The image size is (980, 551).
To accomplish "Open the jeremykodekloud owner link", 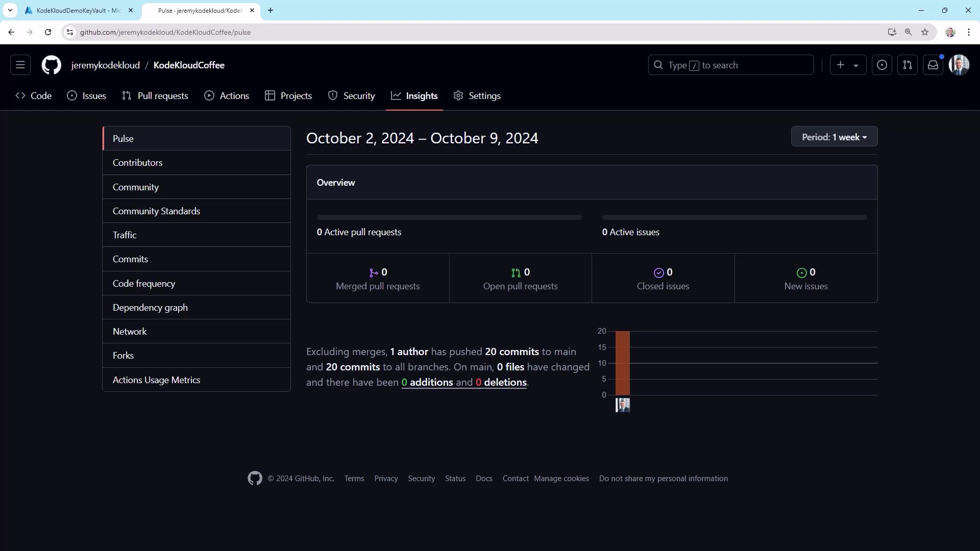I will click(x=105, y=65).
